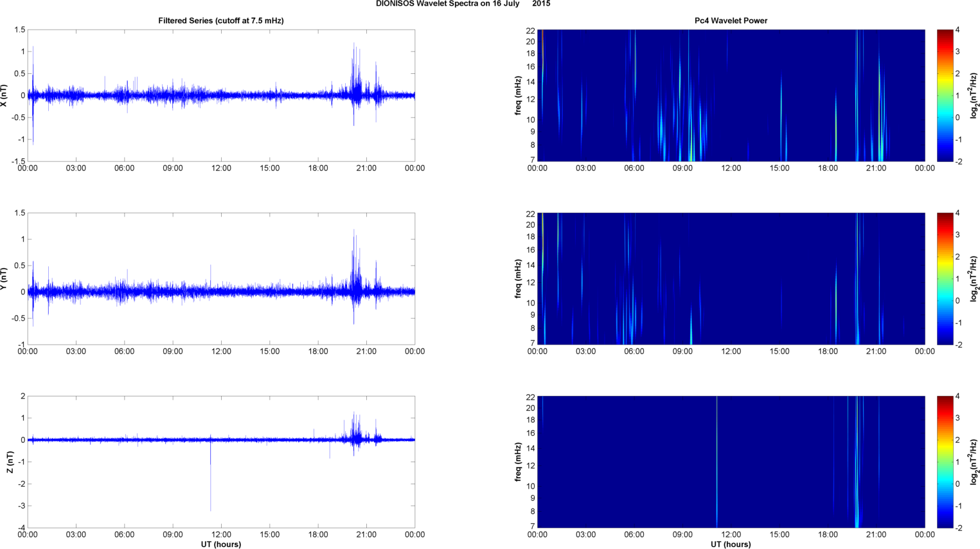Viewport: 980px width, 549px height.
Task: Click the bright vertical line near 11:00 in bottom spectrum
Action: click(717, 462)
